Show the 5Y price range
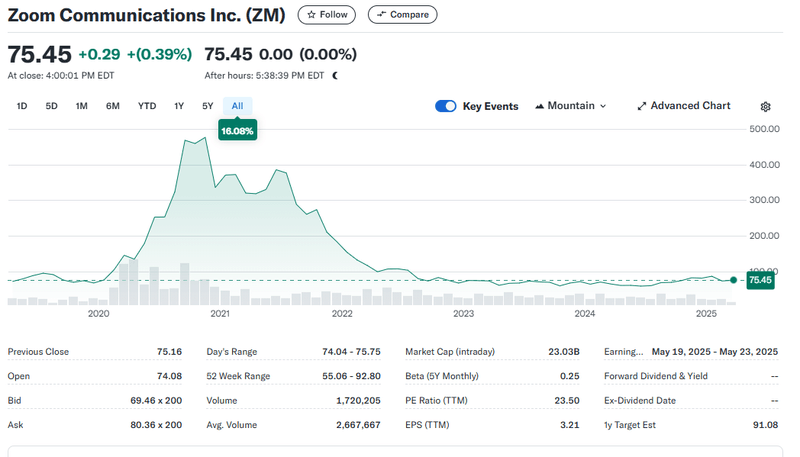 pyautogui.click(x=208, y=106)
